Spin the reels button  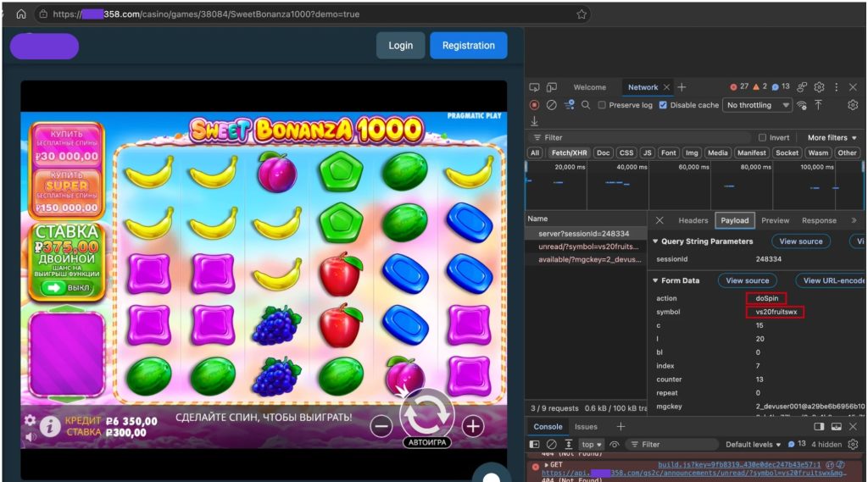click(x=427, y=414)
